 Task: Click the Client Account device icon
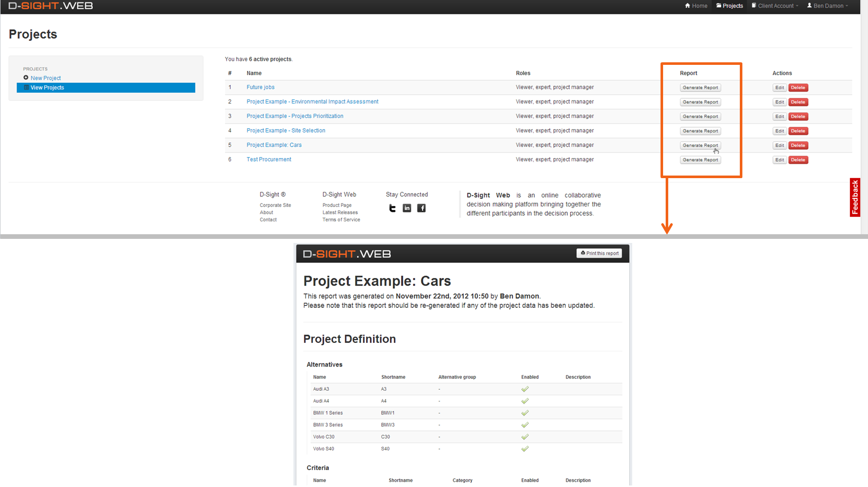click(753, 6)
